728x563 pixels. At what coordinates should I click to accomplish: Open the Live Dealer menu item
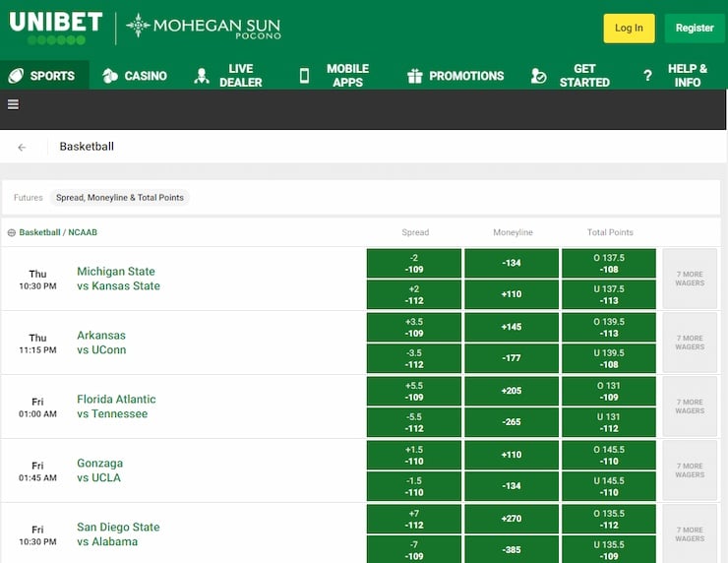coord(228,75)
